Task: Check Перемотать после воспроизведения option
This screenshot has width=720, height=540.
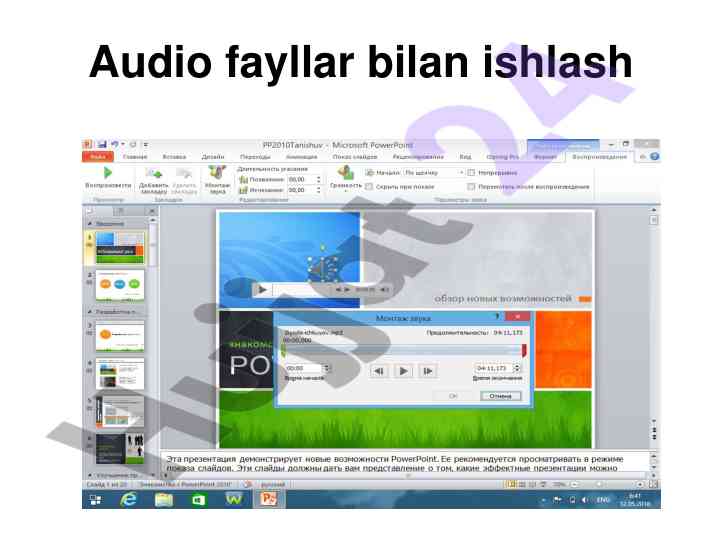Action: click(x=472, y=186)
